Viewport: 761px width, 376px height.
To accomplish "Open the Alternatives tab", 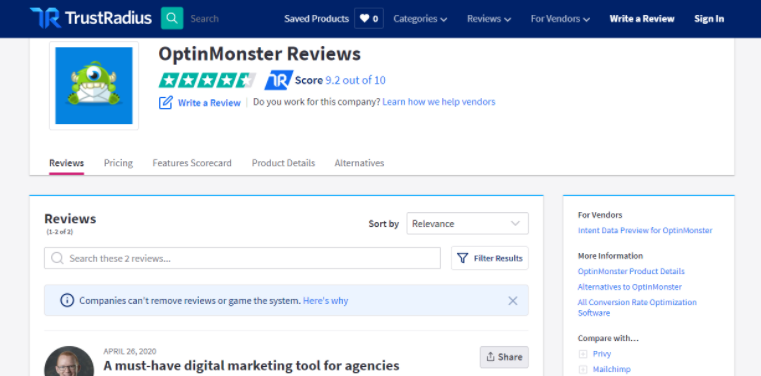I will [359, 163].
